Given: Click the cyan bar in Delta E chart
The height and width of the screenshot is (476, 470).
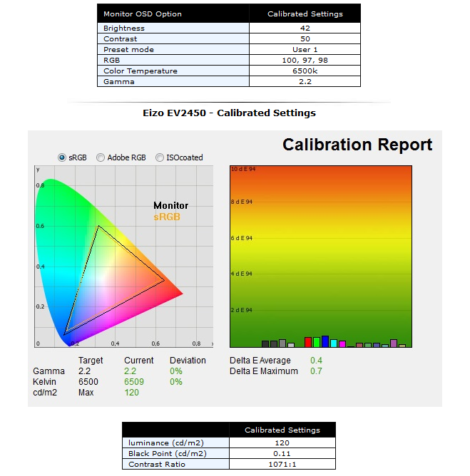Looking at the screenshot, I should (334, 343).
